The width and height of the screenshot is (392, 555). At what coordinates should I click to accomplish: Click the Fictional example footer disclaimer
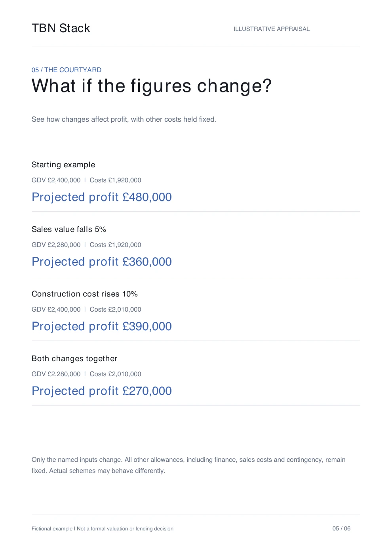tap(103, 528)
